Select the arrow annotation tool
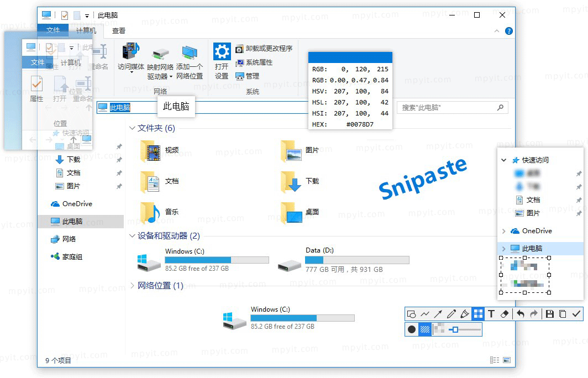Image resolution: width=588 pixels, height=378 pixels. (438, 314)
